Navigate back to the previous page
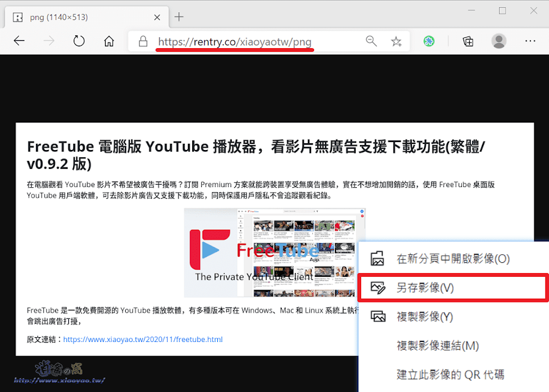This screenshot has width=549, height=392. tap(19, 41)
